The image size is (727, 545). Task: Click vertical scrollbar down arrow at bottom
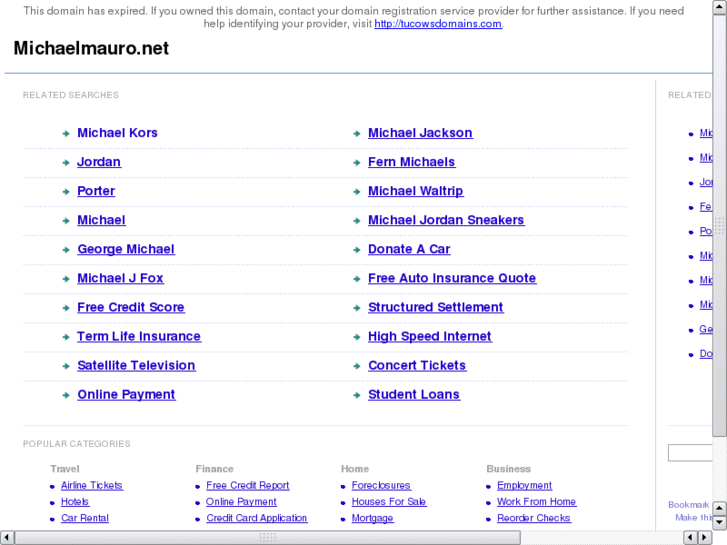(720, 523)
